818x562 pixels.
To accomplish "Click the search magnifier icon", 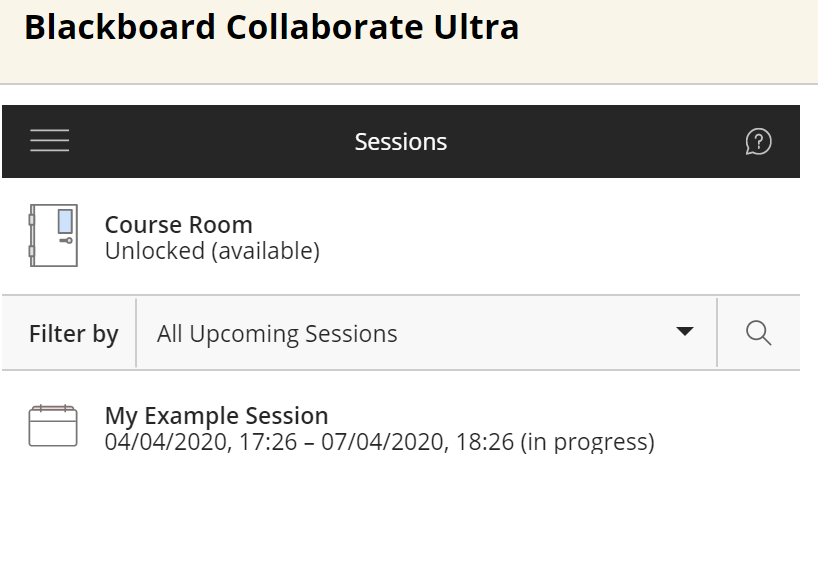I will coord(759,333).
